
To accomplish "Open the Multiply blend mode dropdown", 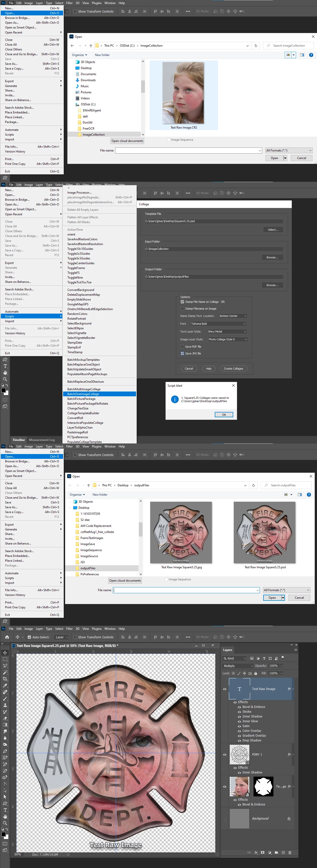I will (238, 666).
